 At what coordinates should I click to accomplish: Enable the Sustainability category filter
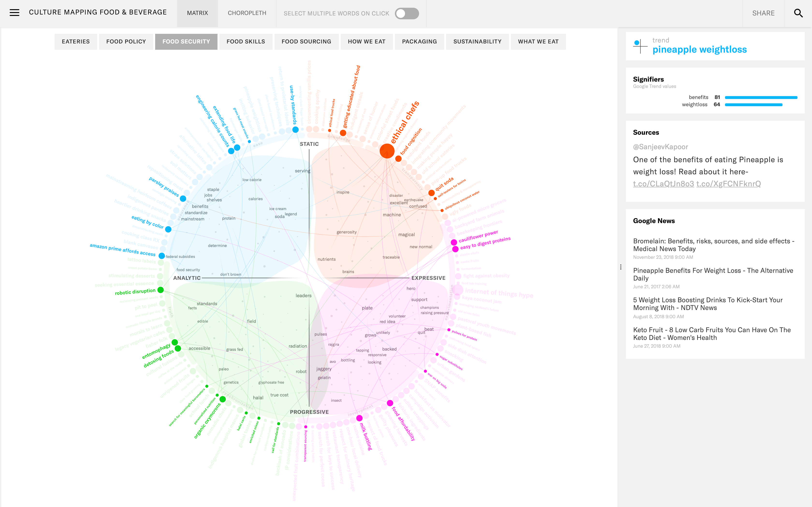coord(477,42)
